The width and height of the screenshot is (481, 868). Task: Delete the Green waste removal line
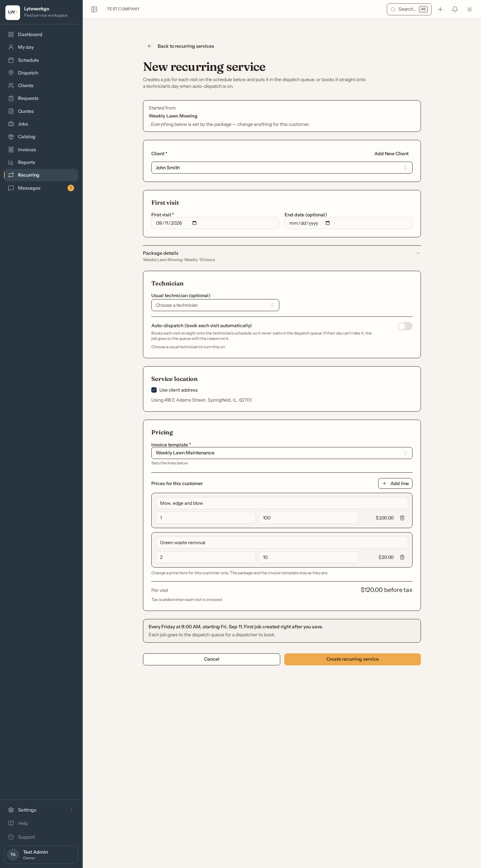(x=402, y=557)
